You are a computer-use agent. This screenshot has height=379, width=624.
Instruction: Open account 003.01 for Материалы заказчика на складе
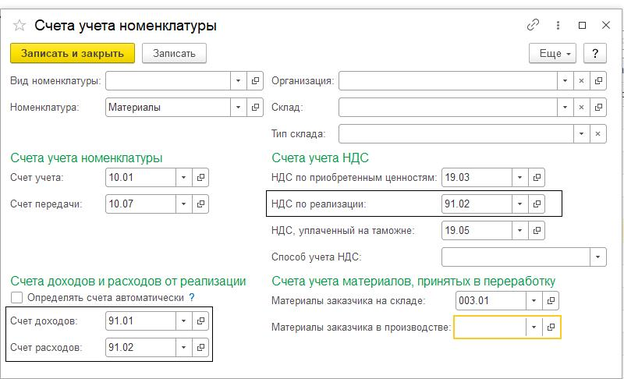pos(551,301)
